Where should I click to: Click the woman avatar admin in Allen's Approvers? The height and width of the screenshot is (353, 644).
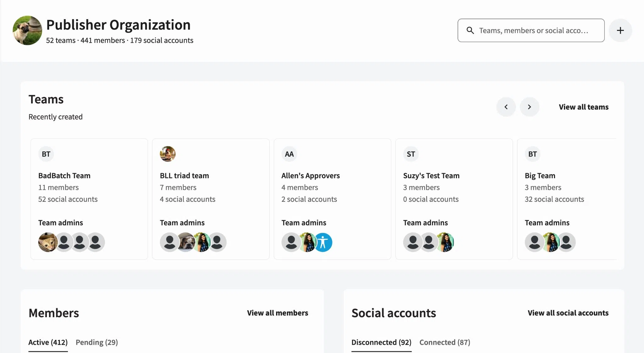coord(308,242)
